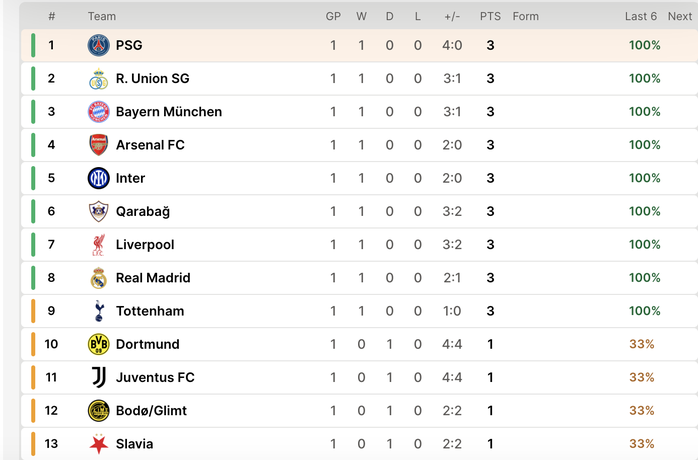698x460 pixels.
Task: Click the GP column header
Action: tap(333, 16)
